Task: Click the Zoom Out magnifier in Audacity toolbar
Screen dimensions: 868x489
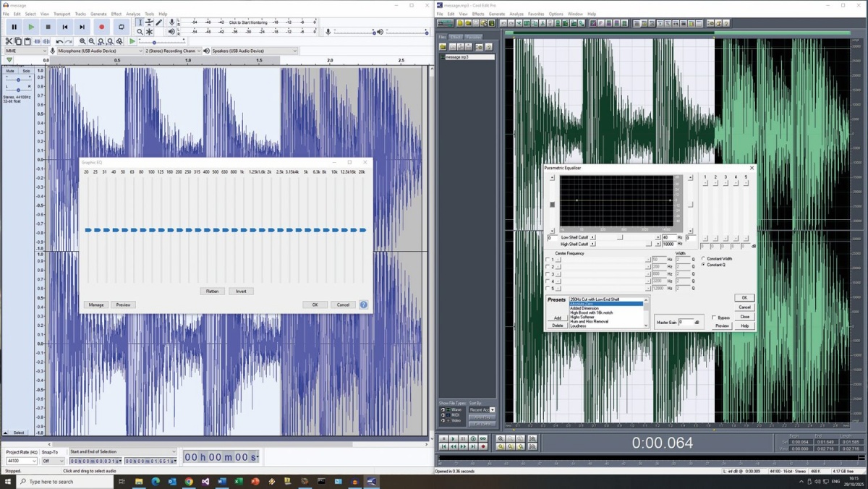Action: (92, 41)
